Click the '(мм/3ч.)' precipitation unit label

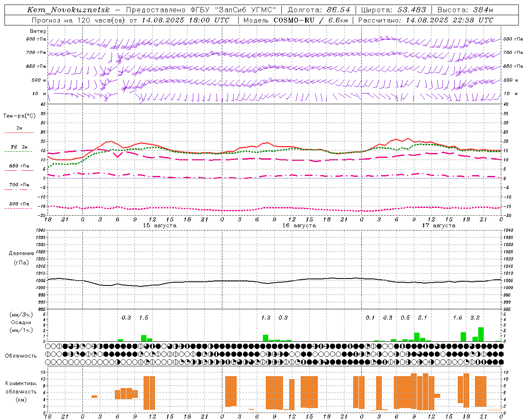[21, 315]
